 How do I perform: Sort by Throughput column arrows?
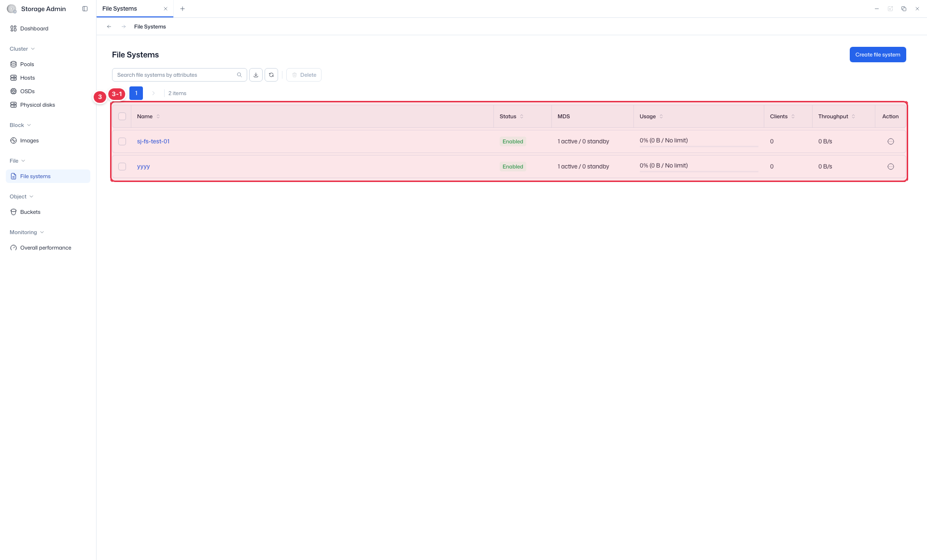[853, 116]
